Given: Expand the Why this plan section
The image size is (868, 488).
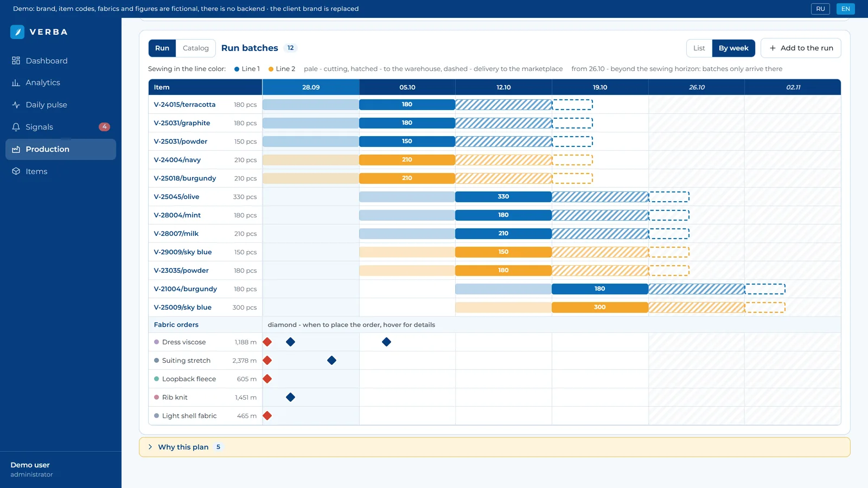Looking at the screenshot, I should click(x=494, y=447).
